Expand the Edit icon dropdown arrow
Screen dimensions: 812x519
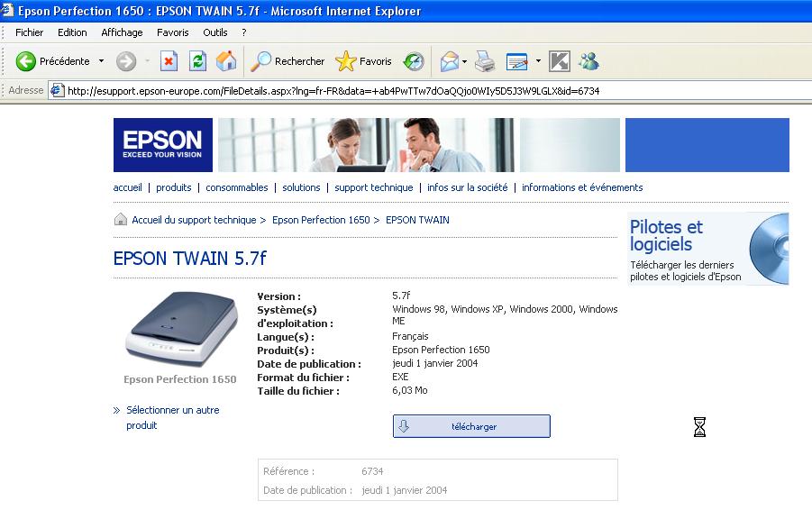[538, 61]
